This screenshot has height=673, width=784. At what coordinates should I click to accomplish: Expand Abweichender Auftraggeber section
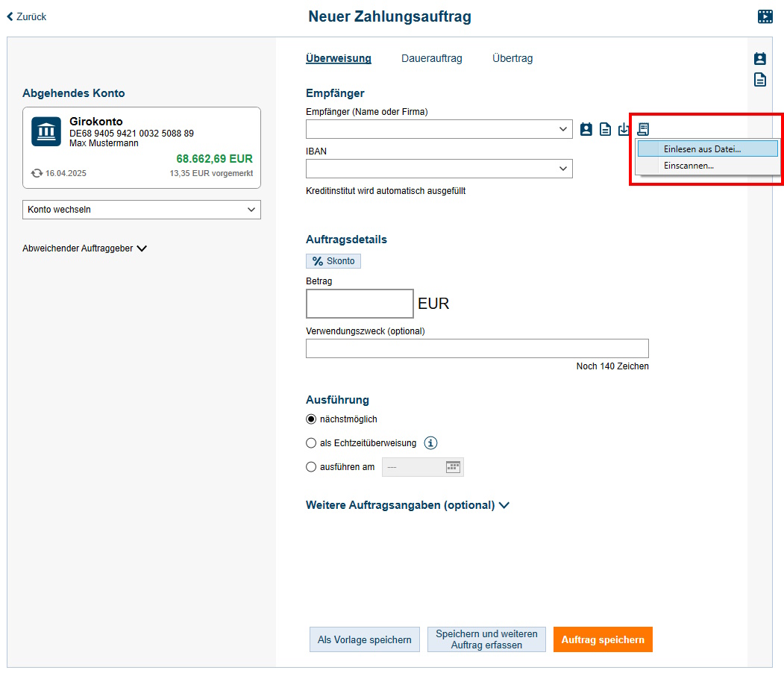pos(84,248)
